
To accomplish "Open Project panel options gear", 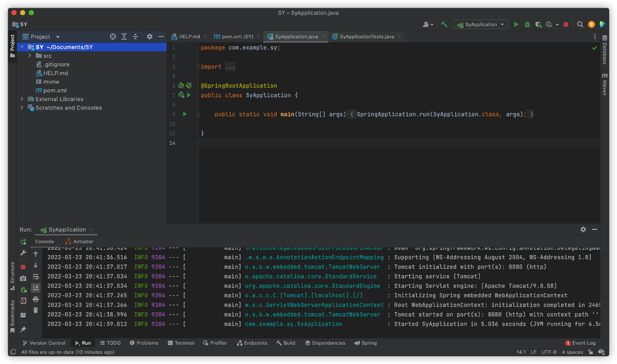I will tap(150, 37).
